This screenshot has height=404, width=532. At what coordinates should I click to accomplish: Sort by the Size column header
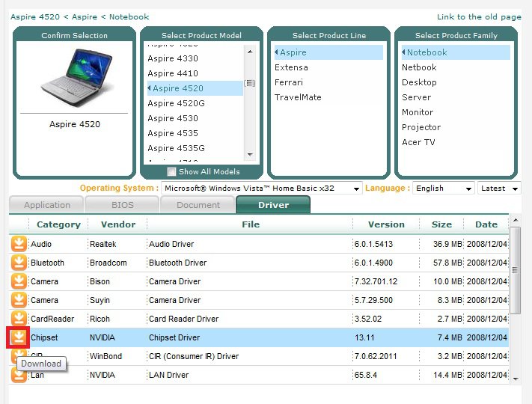(441, 224)
